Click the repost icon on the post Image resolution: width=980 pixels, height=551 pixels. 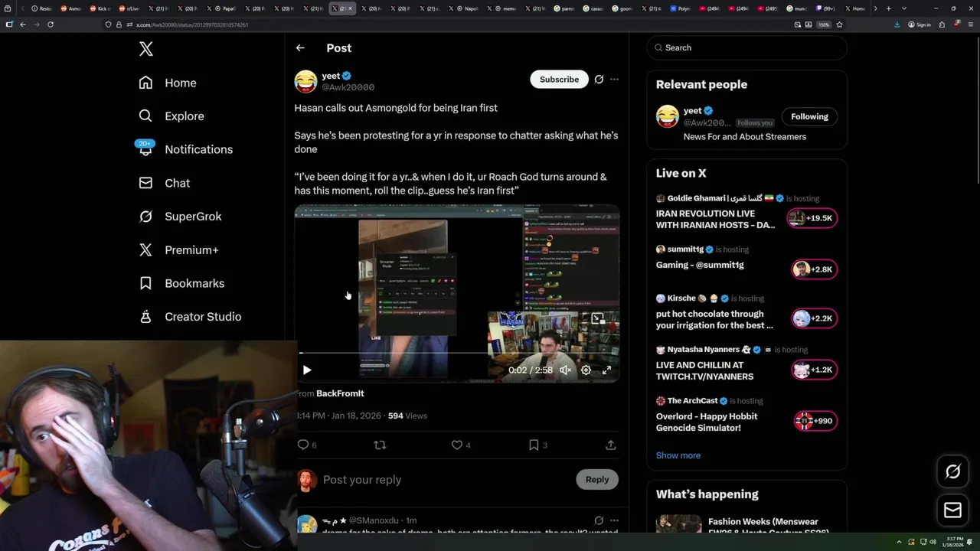pyautogui.click(x=380, y=445)
